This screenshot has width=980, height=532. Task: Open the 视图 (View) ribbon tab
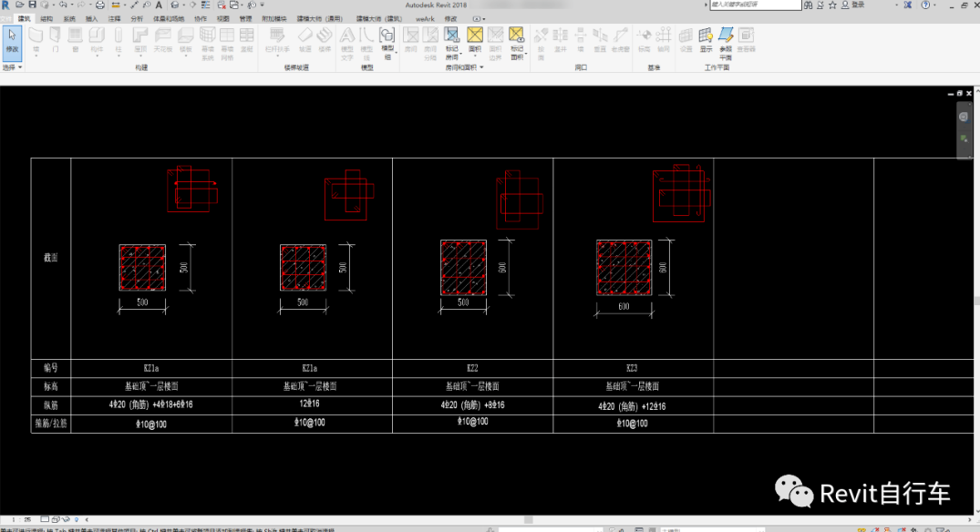click(x=222, y=19)
